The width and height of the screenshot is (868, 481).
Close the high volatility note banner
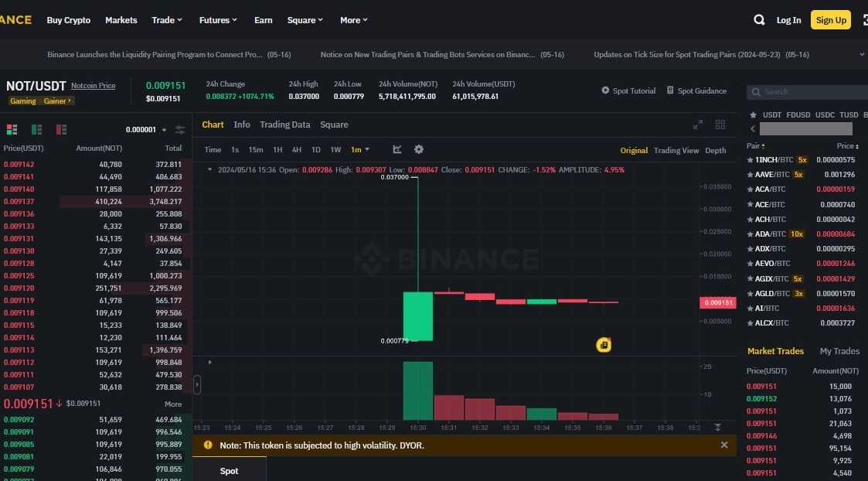[x=724, y=445]
